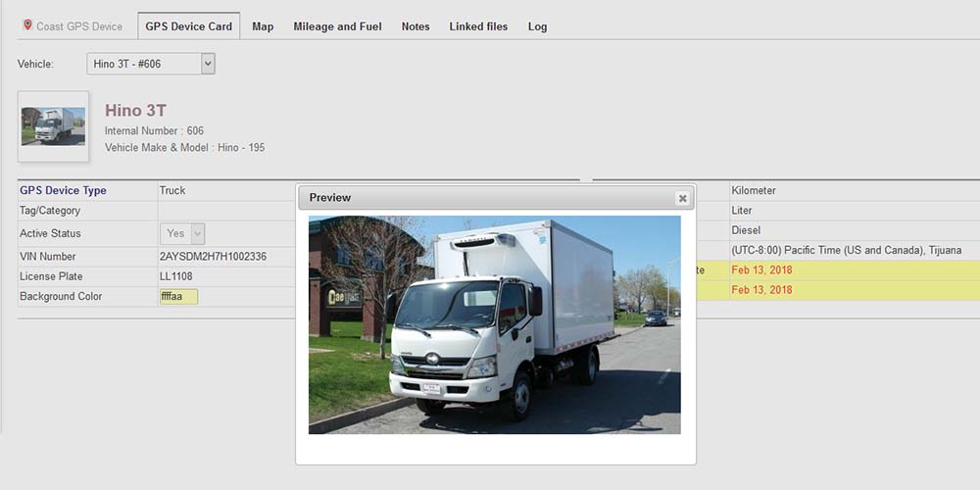980x490 pixels.
Task: Click the Background Color ffffaa field
Action: tap(178, 296)
